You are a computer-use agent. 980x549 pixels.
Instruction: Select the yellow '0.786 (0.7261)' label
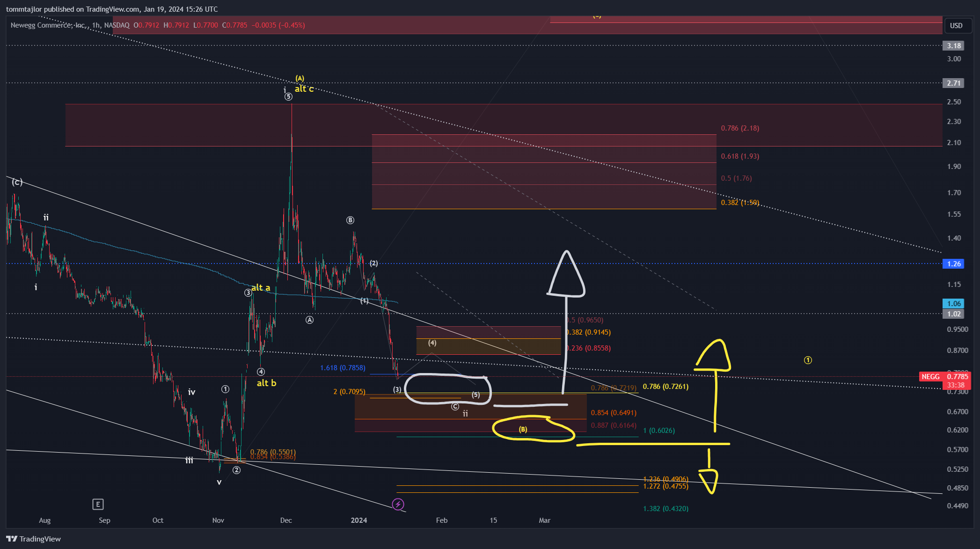point(666,386)
